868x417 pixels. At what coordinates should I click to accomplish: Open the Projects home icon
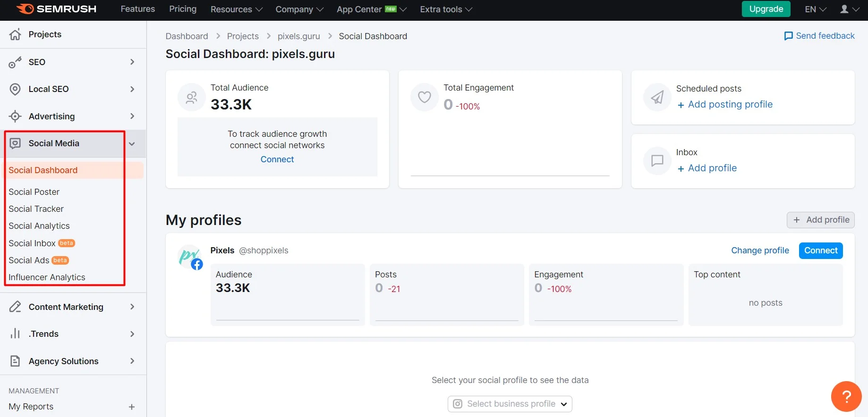pyautogui.click(x=15, y=34)
